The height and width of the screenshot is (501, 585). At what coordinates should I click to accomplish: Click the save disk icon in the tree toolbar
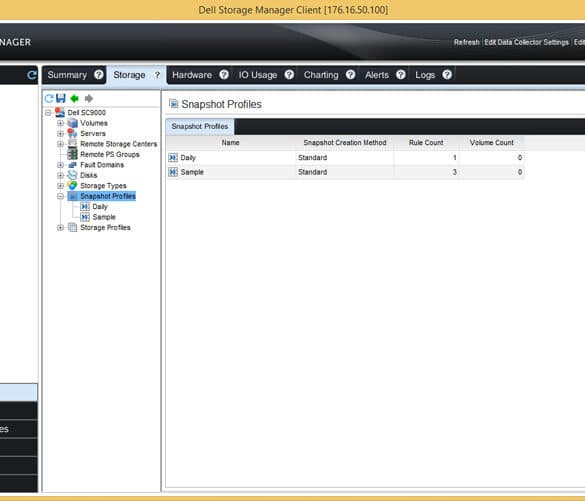[60, 98]
